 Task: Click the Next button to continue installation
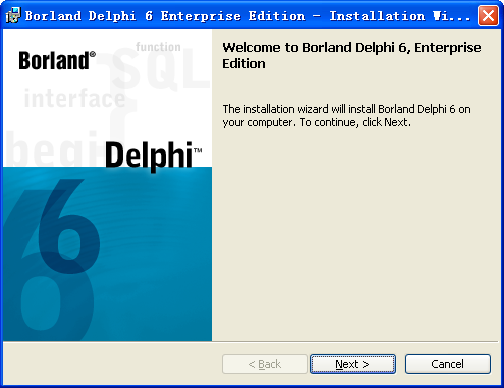tap(353, 364)
